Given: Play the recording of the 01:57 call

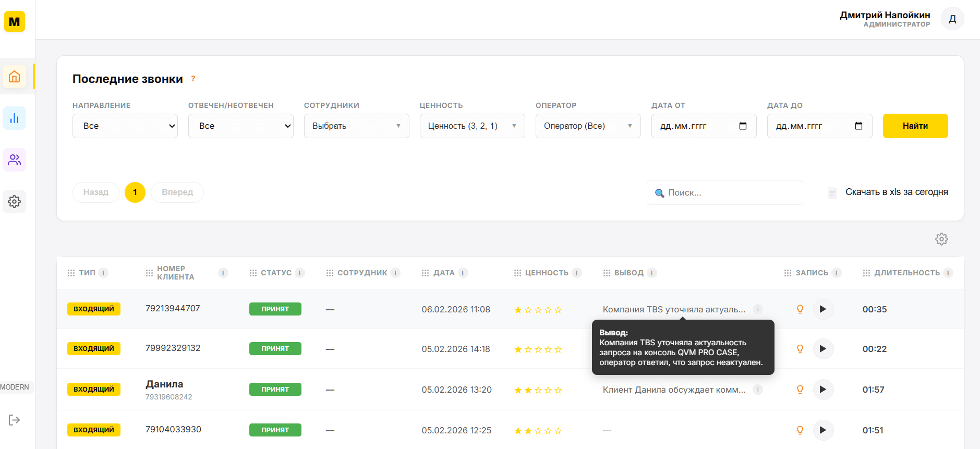Looking at the screenshot, I should click(823, 390).
